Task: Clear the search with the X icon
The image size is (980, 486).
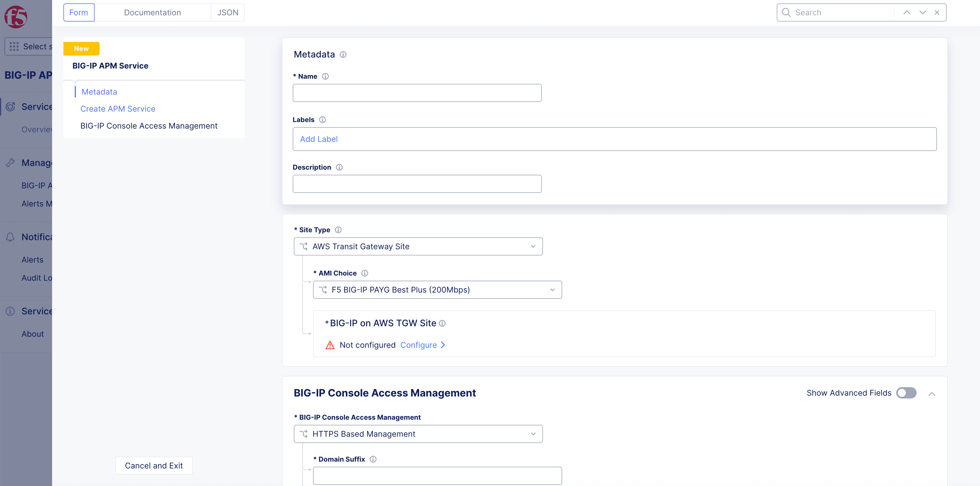Action: [937, 12]
